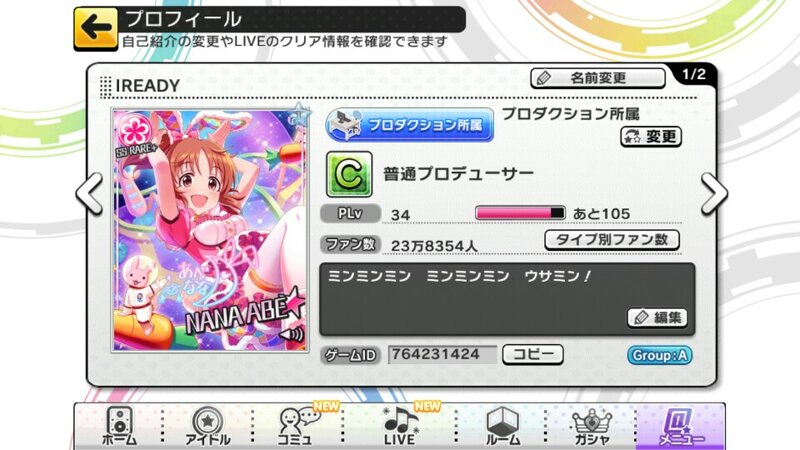Click the PLv pink progress bar
Screen dimensions: 800x450
[520, 213]
